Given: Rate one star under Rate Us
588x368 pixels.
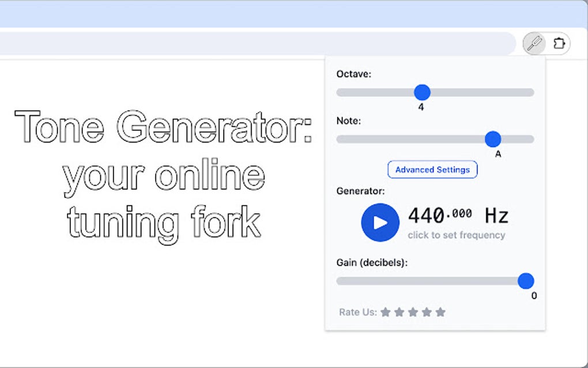Looking at the screenshot, I should [x=386, y=312].
